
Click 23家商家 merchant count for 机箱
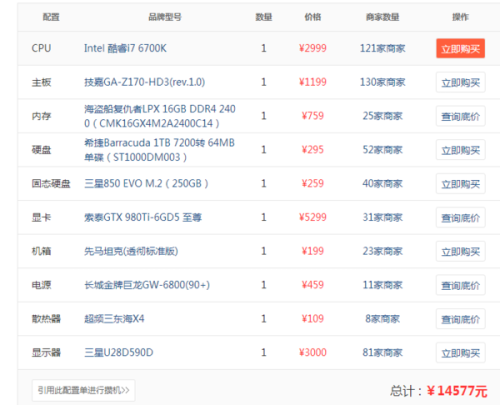[x=383, y=251]
